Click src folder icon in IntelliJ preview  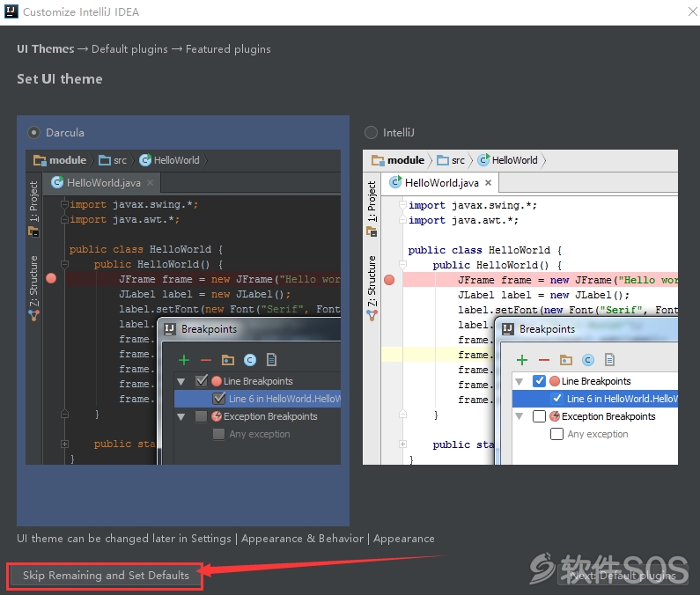[x=443, y=160]
